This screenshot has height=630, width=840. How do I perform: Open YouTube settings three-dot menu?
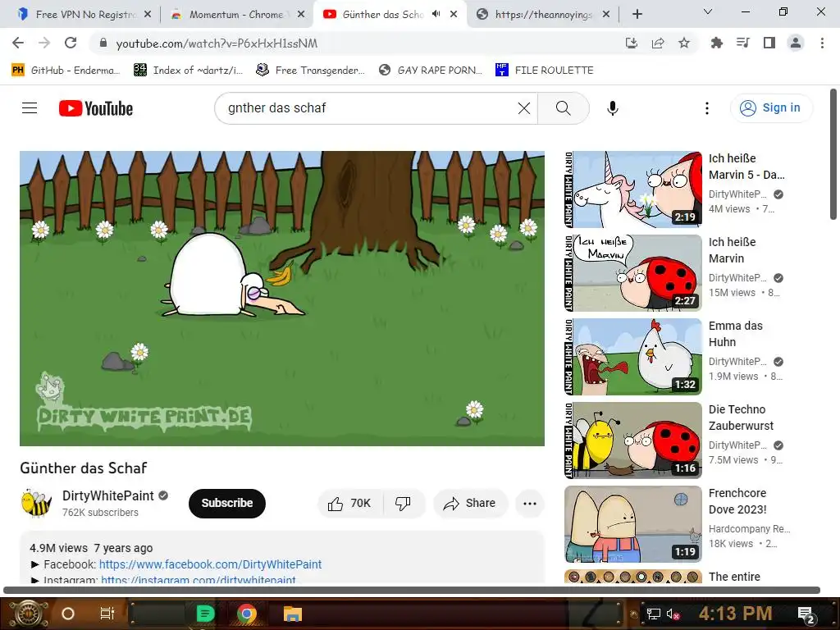706,108
